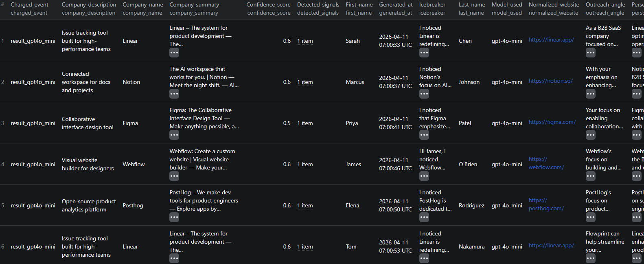Screen dimensions: 644x264
Task: Open the https://linear.app/ link in Tom's row
Action: [x=551, y=245]
